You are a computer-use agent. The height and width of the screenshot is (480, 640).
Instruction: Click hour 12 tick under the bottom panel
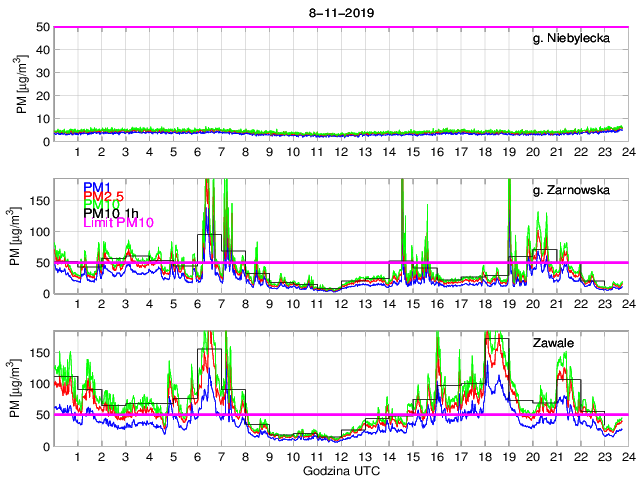(340, 456)
